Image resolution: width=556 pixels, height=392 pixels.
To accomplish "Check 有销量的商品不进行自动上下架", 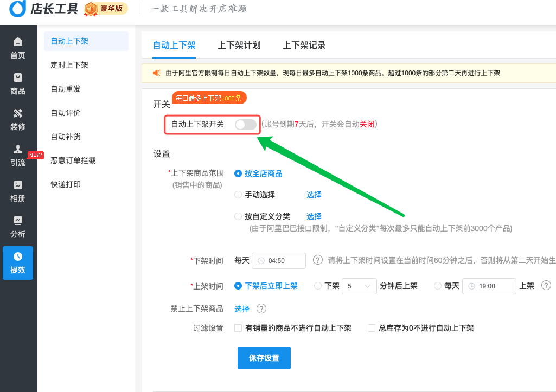I will 238,328.
